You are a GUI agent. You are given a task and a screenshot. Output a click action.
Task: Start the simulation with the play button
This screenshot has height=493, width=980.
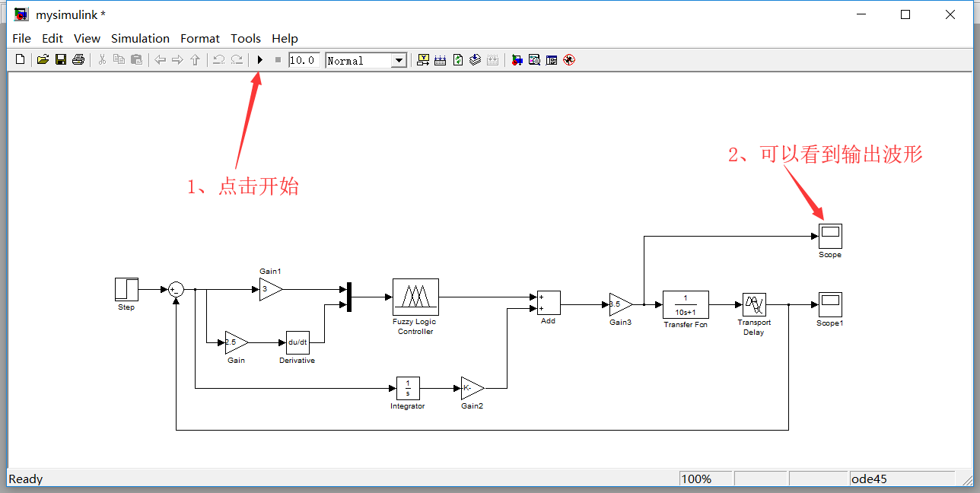(x=259, y=59)
